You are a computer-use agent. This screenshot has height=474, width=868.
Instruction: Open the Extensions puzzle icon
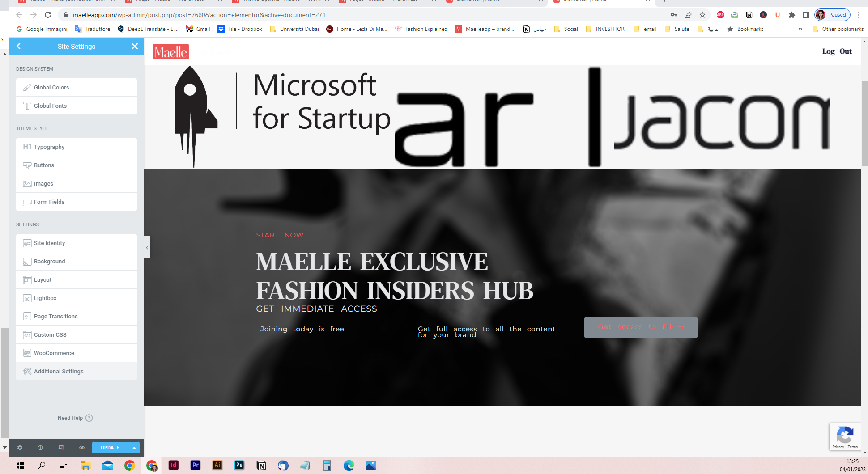pyautogui.click(x=792, y=15)
